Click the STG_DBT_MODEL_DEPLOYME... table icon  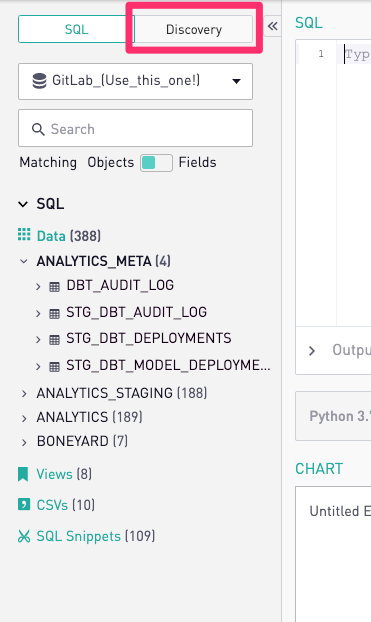point(54,367)
